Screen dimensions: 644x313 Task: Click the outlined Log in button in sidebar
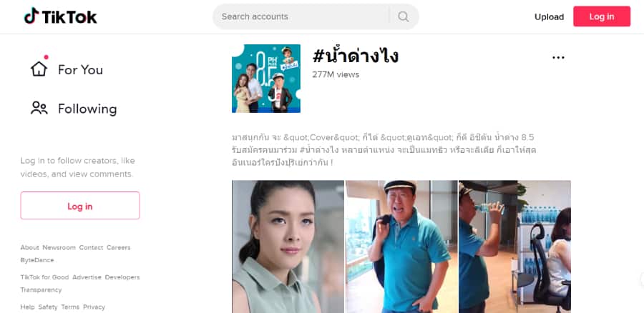click(x=80, y=206)
